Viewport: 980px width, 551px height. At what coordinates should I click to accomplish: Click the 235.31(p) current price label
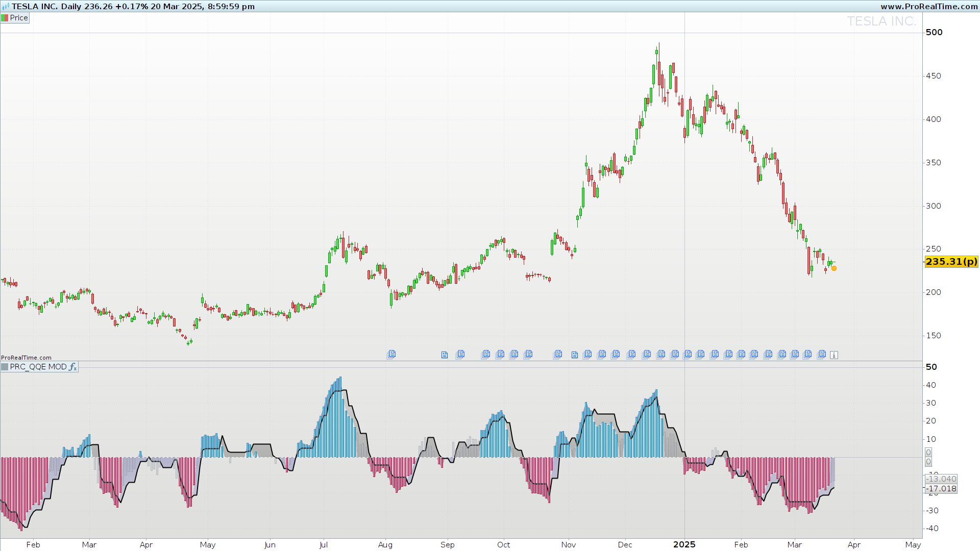951,262
